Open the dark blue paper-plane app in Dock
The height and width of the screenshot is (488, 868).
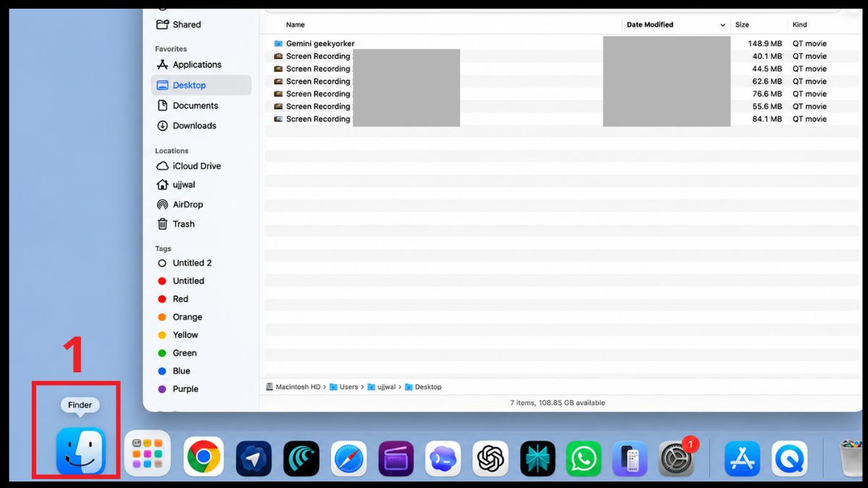pyautogui.click(x=254, y=458)
